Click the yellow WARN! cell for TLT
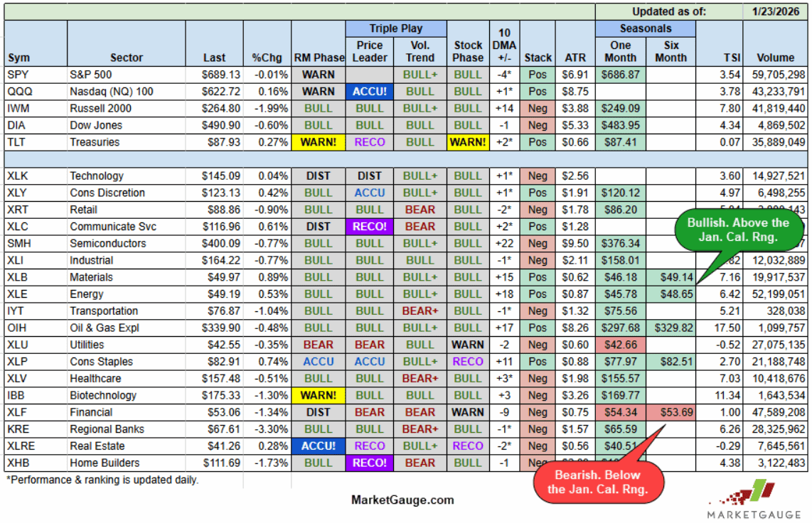This screenshot has height=523, width=812. click(319, 142)
